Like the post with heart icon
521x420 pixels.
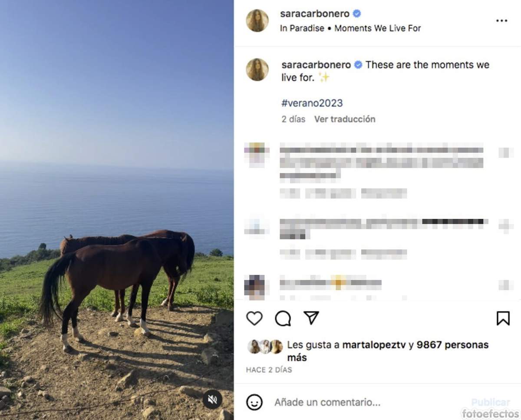pyautogui.click(x=254, y=318)
